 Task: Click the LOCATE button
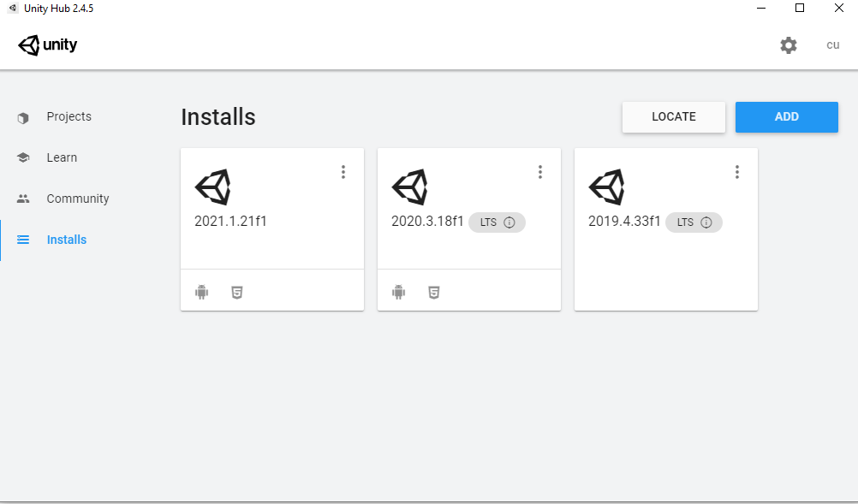click(674, 117)
